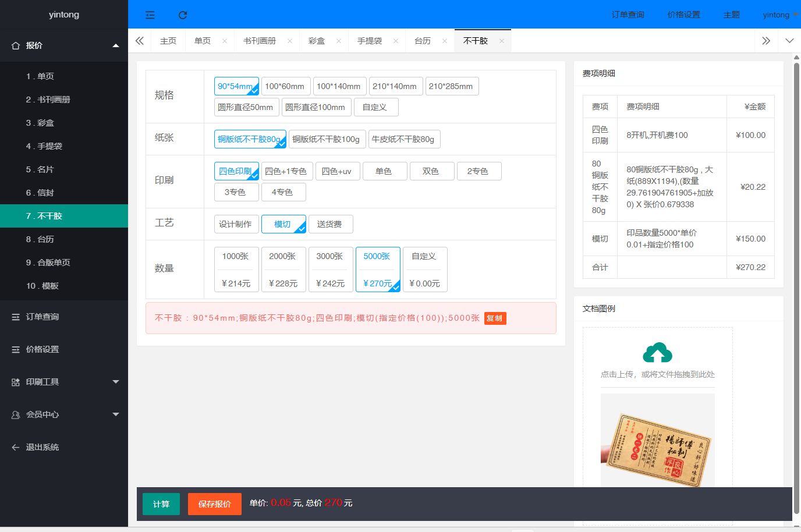Open the tab options chevron dropdown
Image resolution: width=801 pixels, height=532 pixels.
coord(789,41)
